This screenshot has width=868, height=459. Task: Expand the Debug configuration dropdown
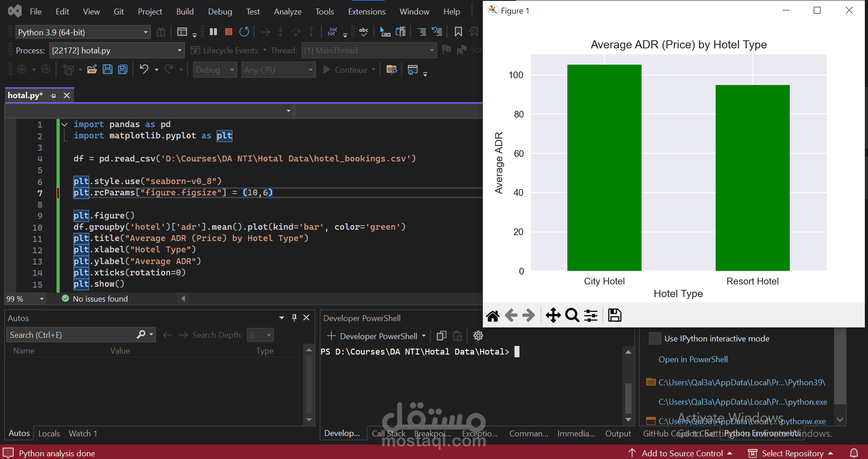click(232, 70)
